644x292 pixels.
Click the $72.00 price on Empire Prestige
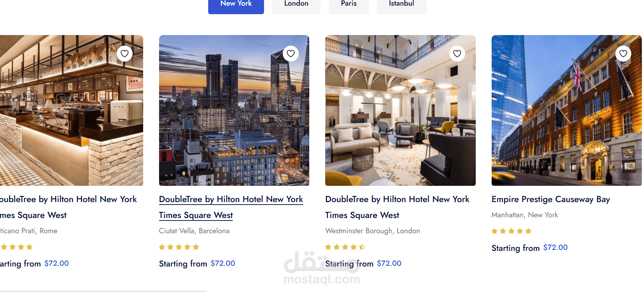[x=555, y=247]
